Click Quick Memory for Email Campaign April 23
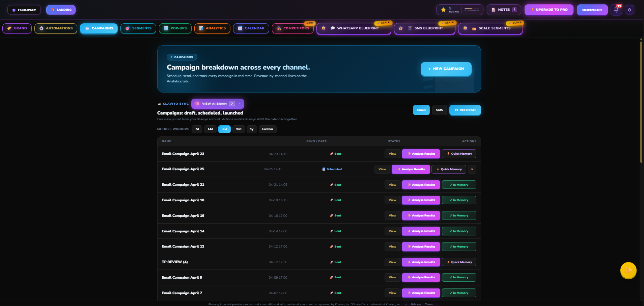This screenshot has height=306, width=644. (x=459, y=154)
